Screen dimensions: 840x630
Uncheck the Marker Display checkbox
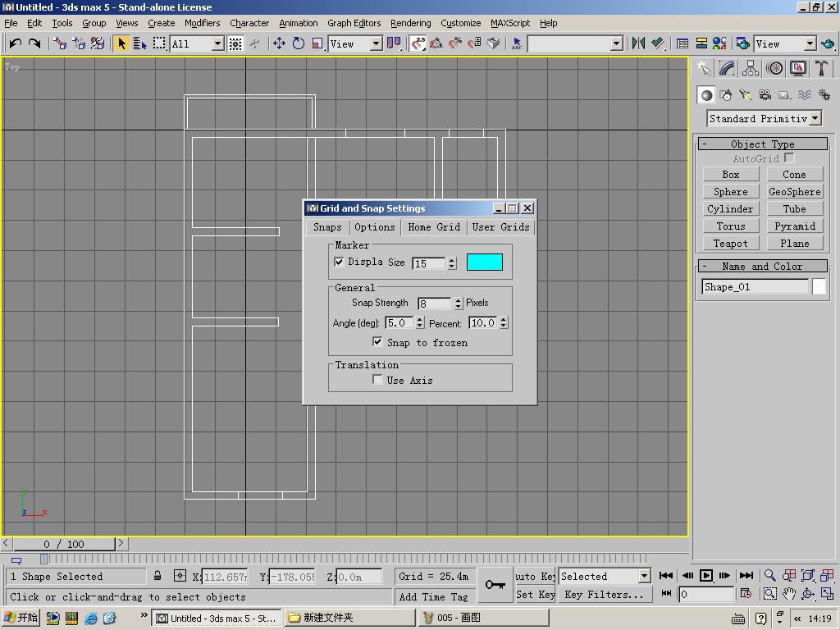(x=339, y=262)
